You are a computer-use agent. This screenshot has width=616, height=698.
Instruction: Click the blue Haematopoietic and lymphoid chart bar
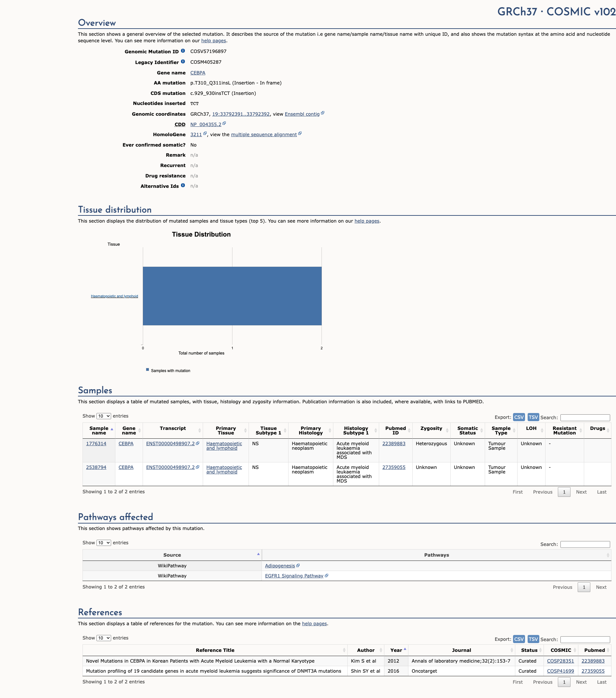coord(232,296)
